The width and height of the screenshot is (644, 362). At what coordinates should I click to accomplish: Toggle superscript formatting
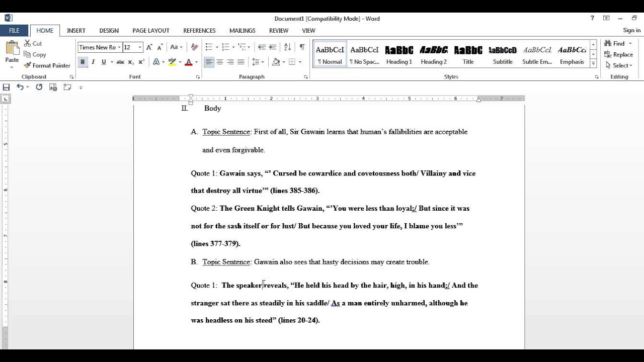pyautogui.click(x=141, y=62)
